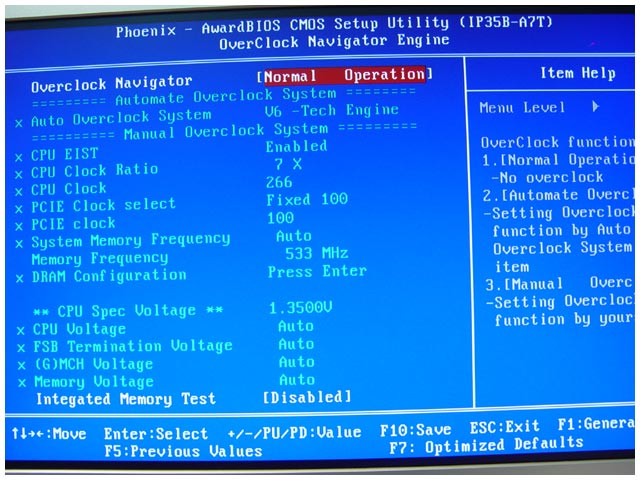This screenshot has height=480, width=640.
Task: Click the CPU Clock value 266
Action: [x=279, y=182]
